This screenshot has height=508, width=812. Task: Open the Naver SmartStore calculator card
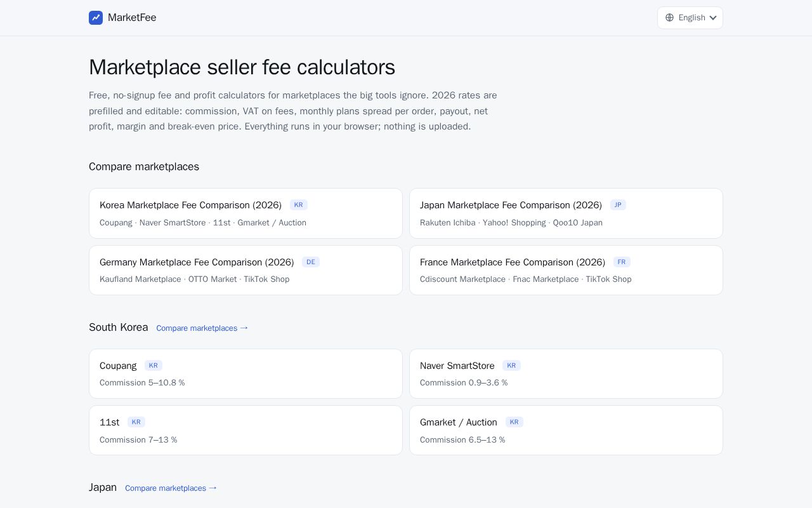[566, 373]
